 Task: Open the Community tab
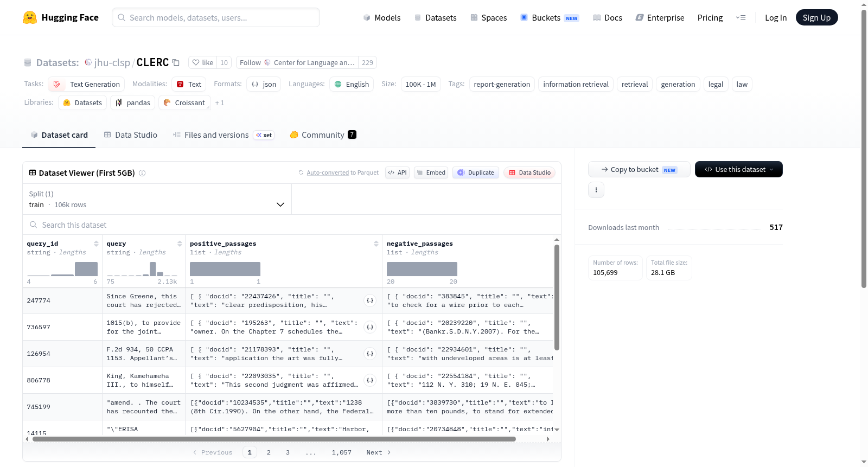323,135
